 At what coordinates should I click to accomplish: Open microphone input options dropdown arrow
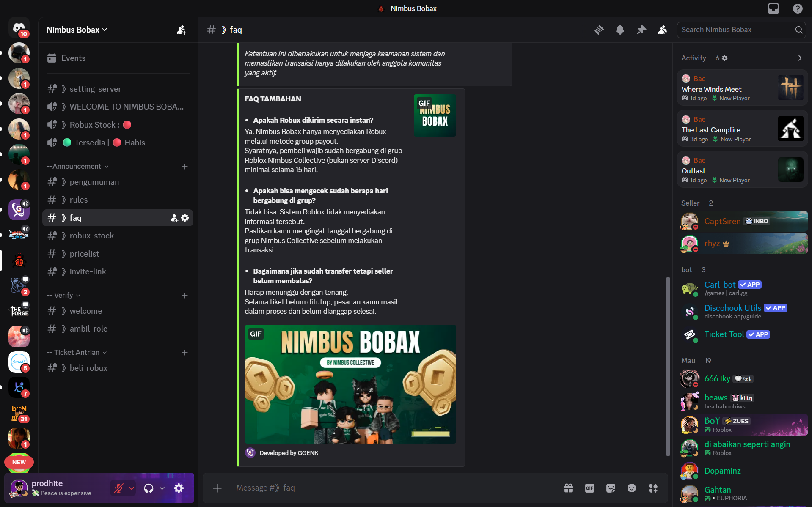point(132,488)
